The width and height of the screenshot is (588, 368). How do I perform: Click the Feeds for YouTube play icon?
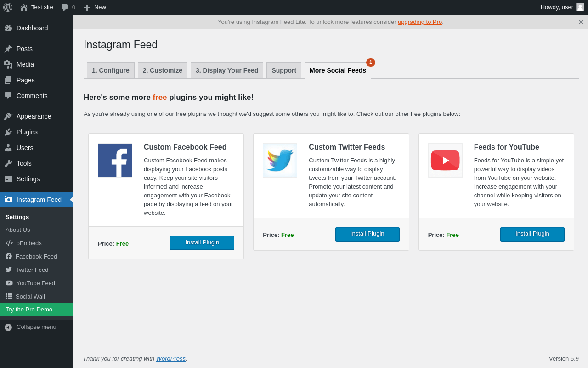tap(445, 160)
